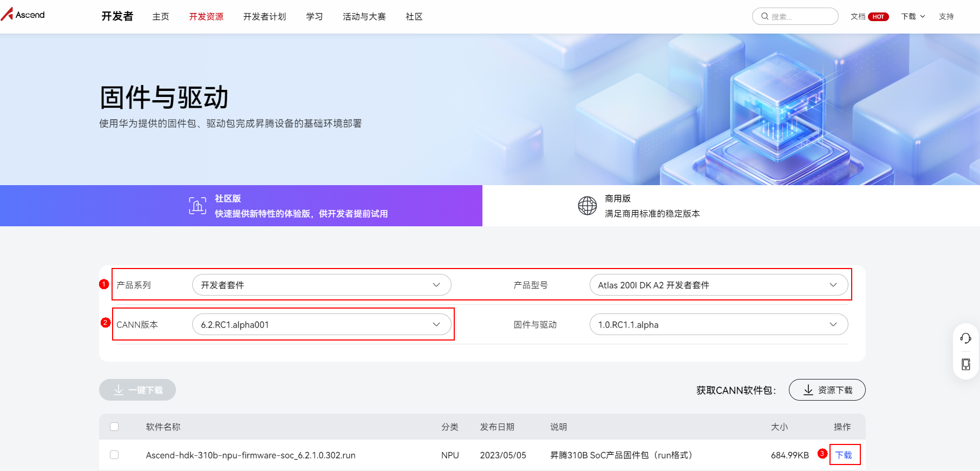Click the Ascend logo
Image resolution: width=980 pixels, height=471 pixels.
[x=23, y=14]
